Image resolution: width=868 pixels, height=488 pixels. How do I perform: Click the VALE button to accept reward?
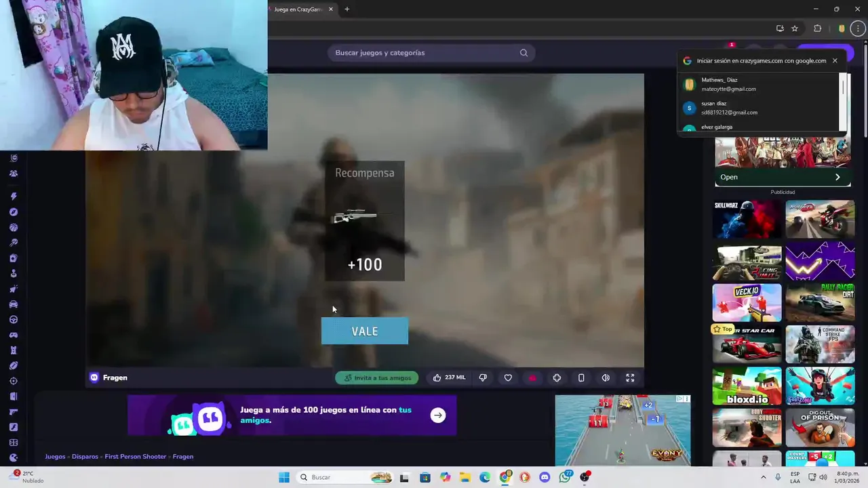(365, 331)
